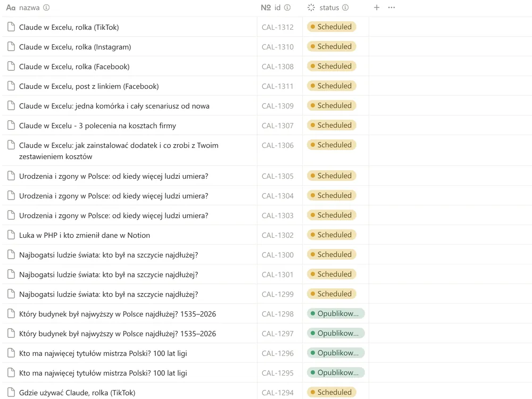Click the page icon of the post z linkiem row
The width and height of the screenshot is (532, 399).
pyautogui.click(x=11, y=86)
